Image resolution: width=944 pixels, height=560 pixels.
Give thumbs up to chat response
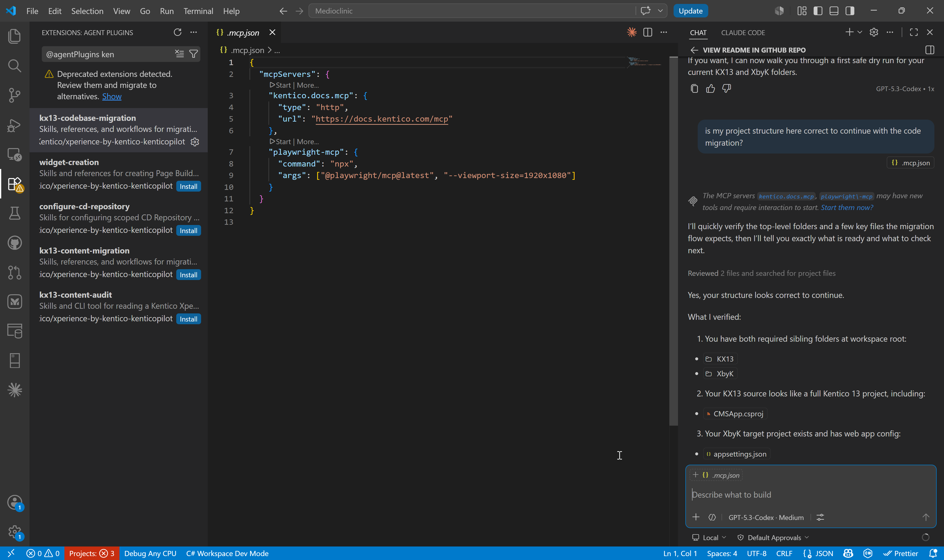(710, 88)
